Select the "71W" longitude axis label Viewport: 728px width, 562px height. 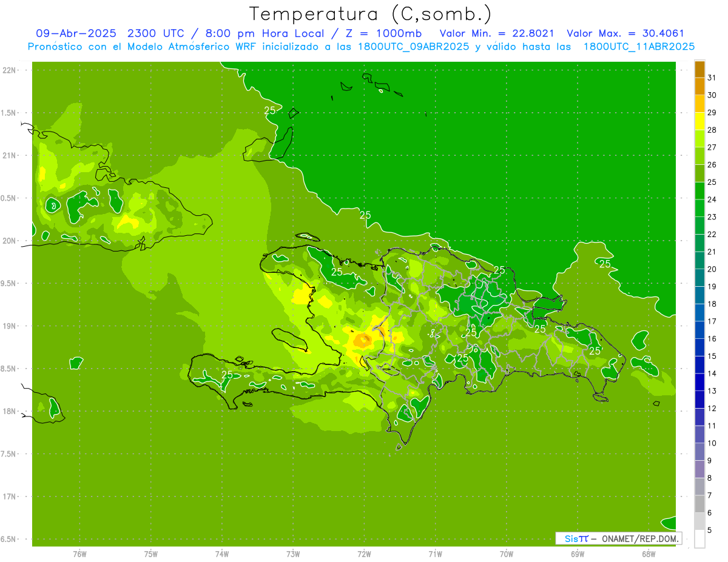pyautogui.click(x=435, y=554)
